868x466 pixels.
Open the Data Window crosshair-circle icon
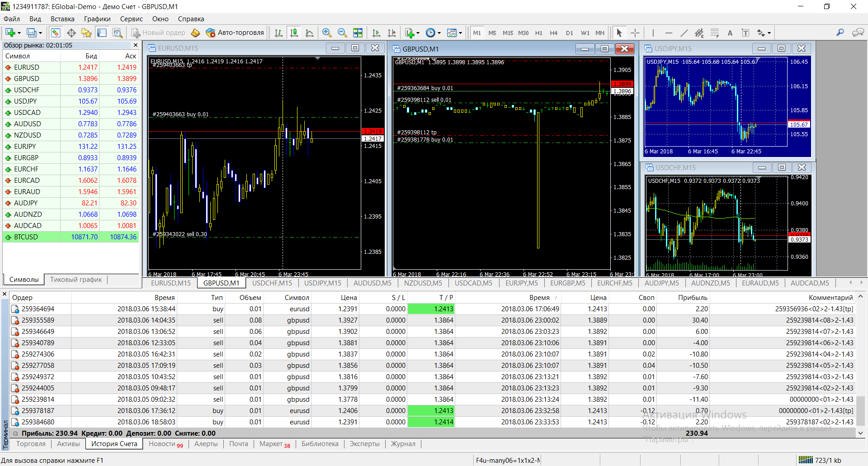tap(71, 33)
